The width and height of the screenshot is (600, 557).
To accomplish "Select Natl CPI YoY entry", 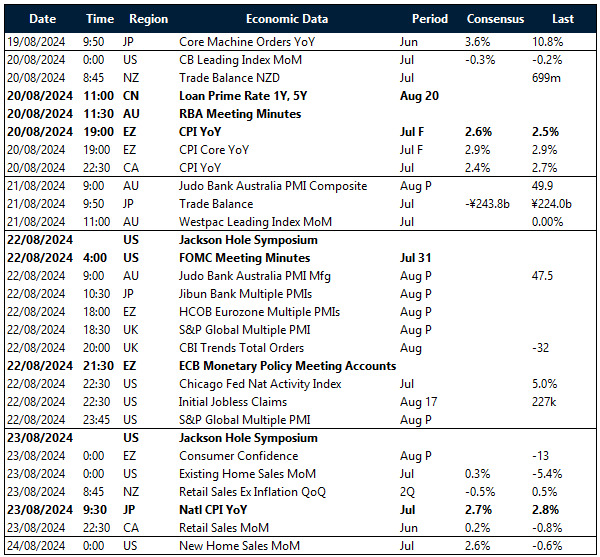I will tap(213, 509).
